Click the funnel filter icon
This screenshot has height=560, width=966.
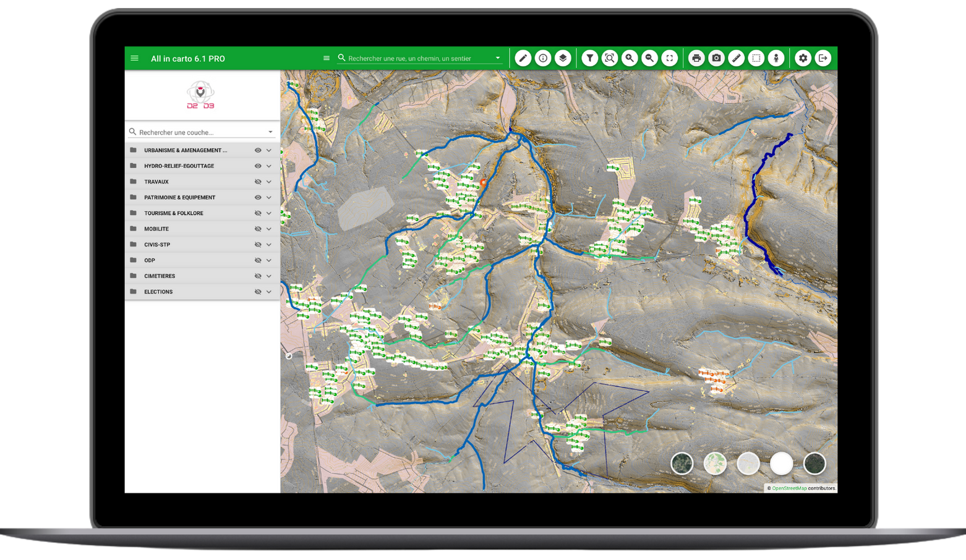click(x=590, y=58)
